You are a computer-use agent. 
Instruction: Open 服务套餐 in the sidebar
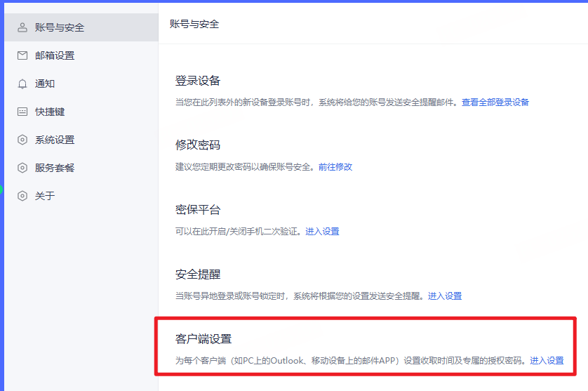(81, 168)
